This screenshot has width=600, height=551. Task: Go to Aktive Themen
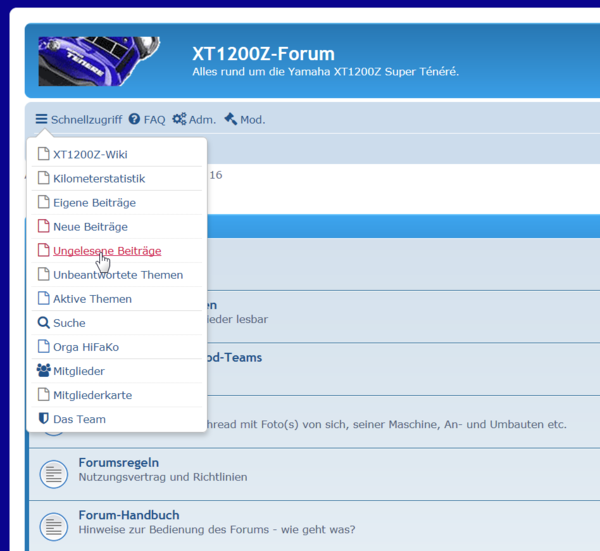(x=92, y=299)
